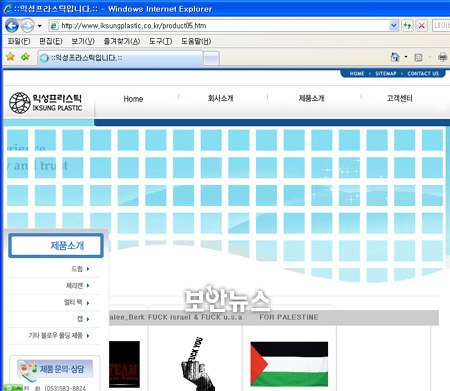Click the Feeds toolbar icon
Screen dimensions: 450x391
pyautogui.click(x=418, y=58)
